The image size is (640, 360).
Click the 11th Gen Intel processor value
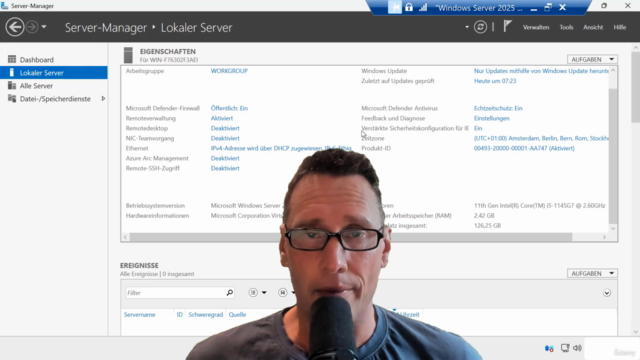[539, 205]
